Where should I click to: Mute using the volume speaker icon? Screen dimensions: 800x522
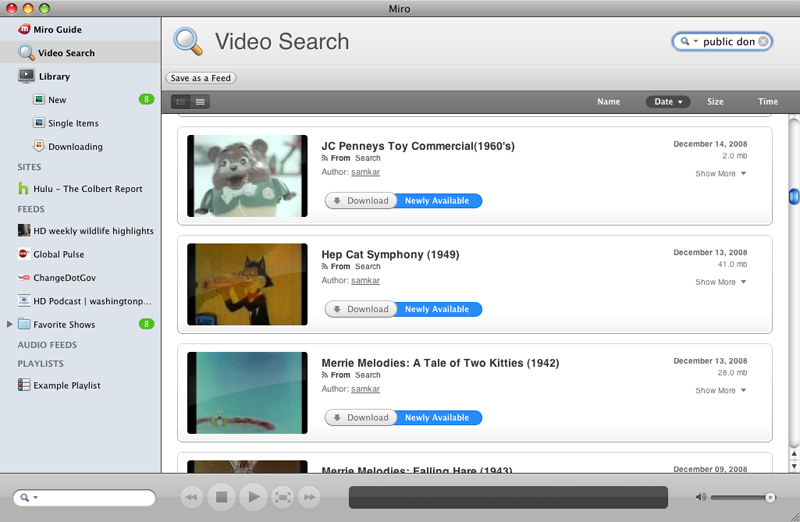pyautogui.click(x=701, y=497)
